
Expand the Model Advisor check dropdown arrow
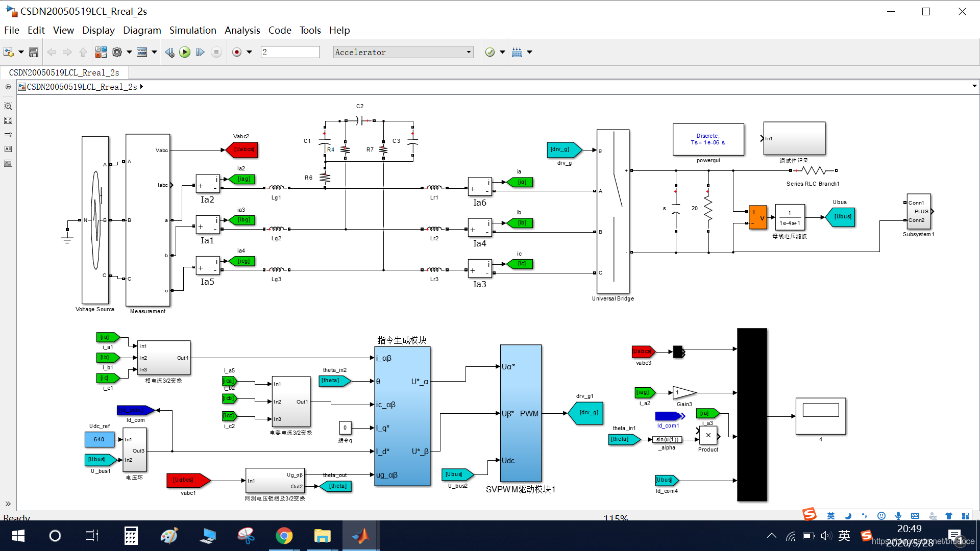pos(502,52)
